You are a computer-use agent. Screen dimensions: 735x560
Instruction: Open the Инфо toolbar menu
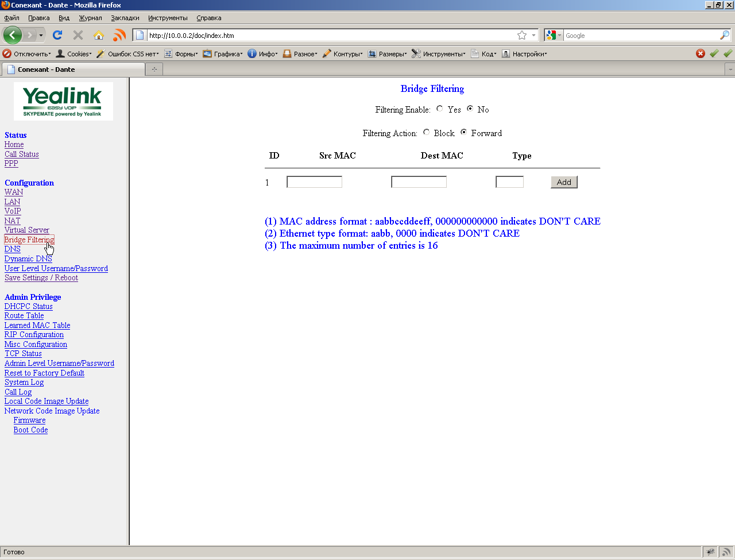point(262,53)
